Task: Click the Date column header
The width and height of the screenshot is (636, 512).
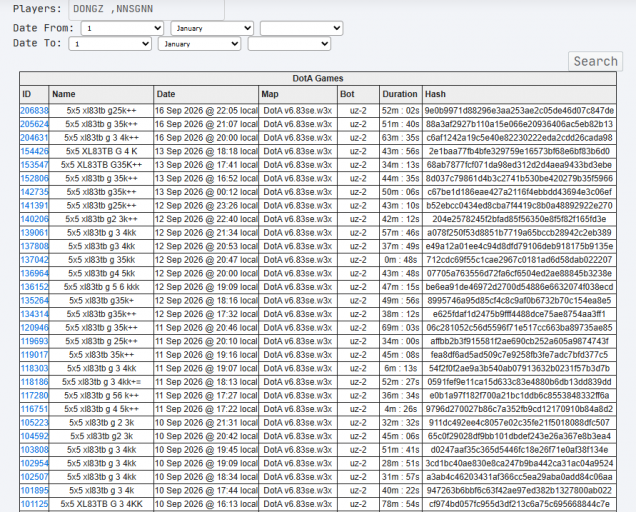Action: click(206, 94)
